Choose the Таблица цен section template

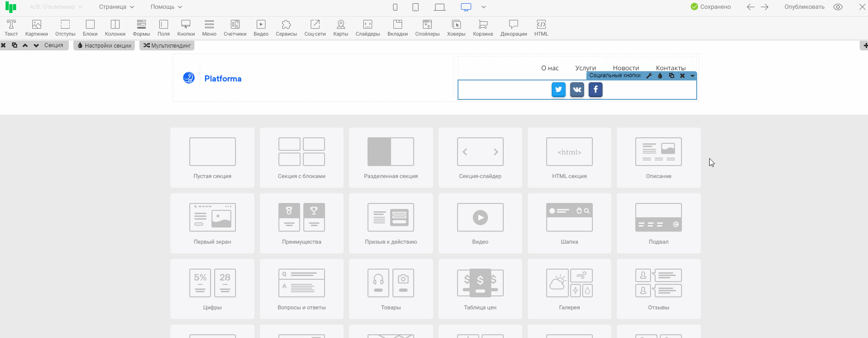pyautogui.click(x=480, y=289)
